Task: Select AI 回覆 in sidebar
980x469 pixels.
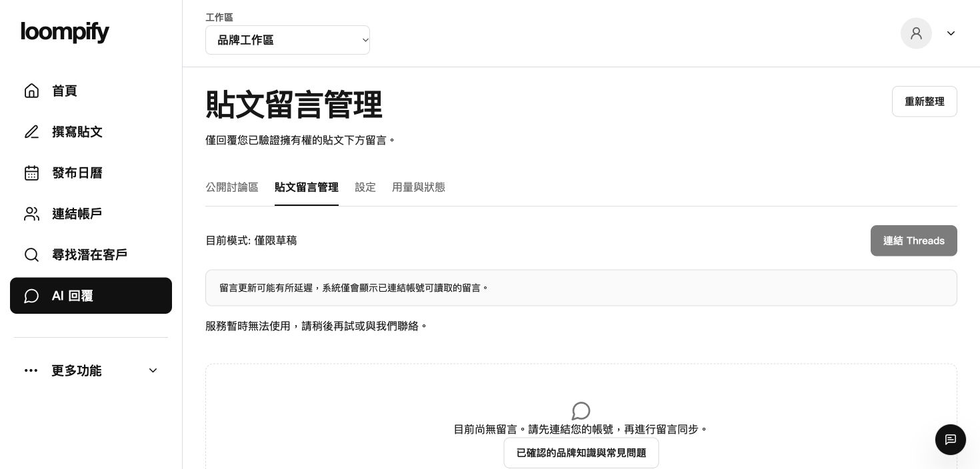Action: [91, 296]
